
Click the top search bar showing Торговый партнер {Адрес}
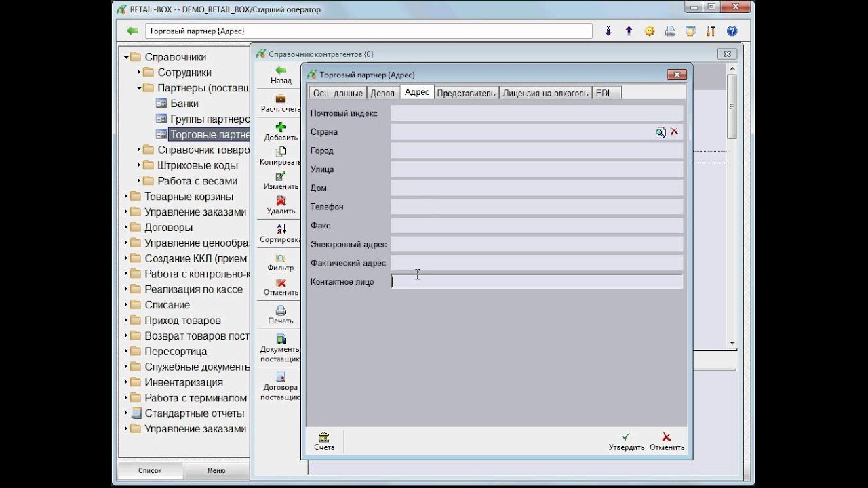369,31
